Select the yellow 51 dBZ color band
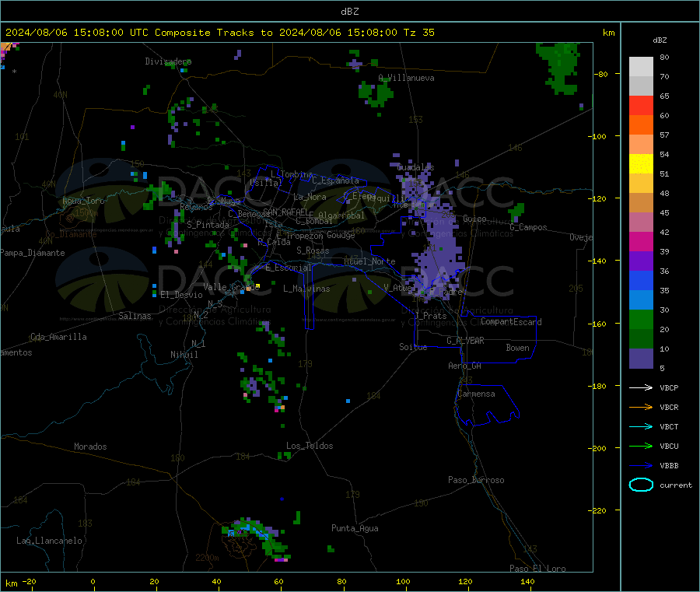This screenshot has height=592, width=700. pos(641,164)
